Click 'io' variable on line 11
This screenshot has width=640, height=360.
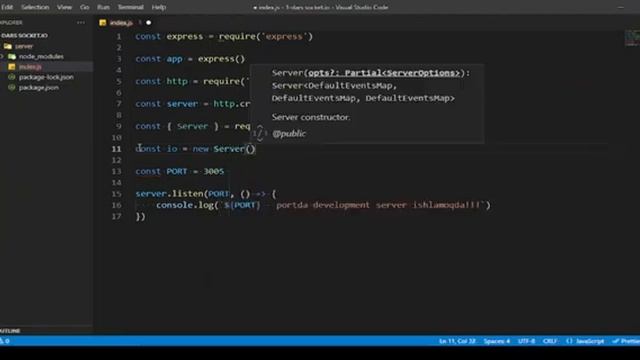click(172, 149)
